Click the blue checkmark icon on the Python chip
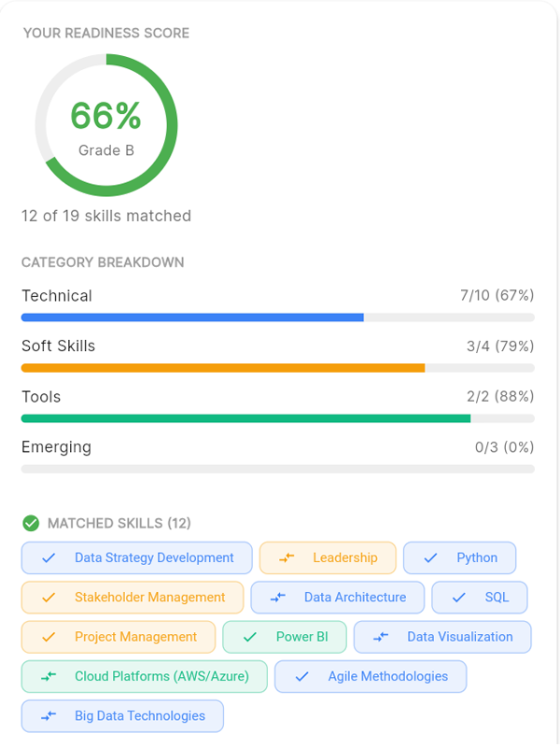560x747 pixels. (x=428, y=557)
